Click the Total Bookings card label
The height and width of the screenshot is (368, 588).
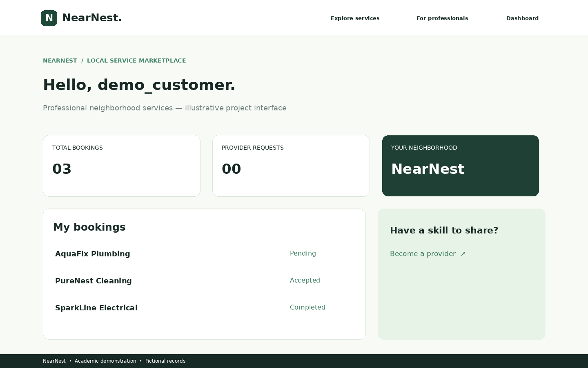coord(78,148)
